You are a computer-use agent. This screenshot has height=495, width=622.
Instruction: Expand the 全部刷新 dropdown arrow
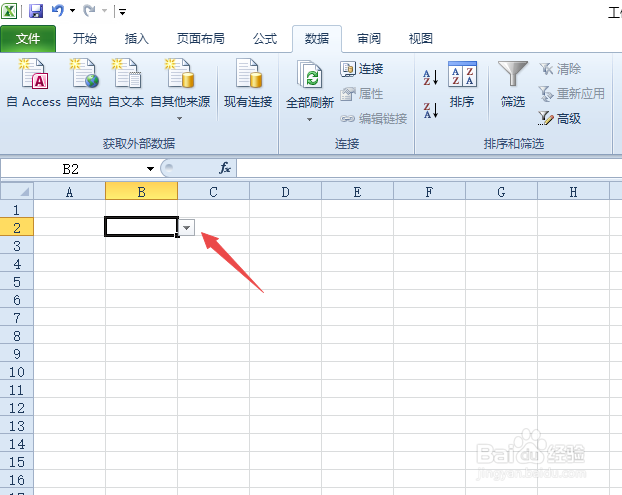coord(309,119)
